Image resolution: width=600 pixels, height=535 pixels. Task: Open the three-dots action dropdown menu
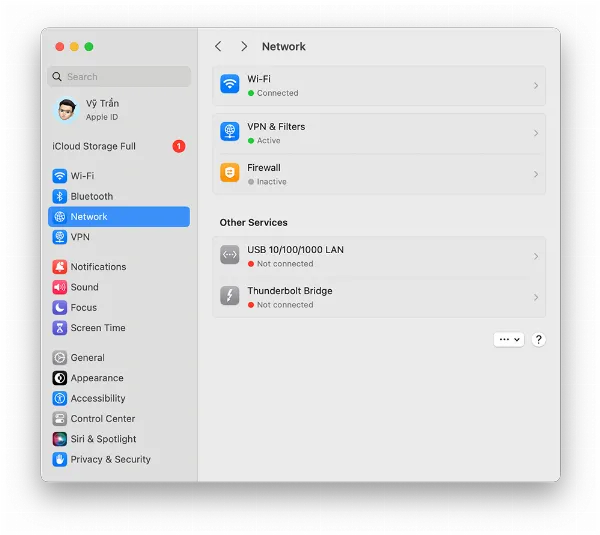pyautogui.click(x=508, y=340)
